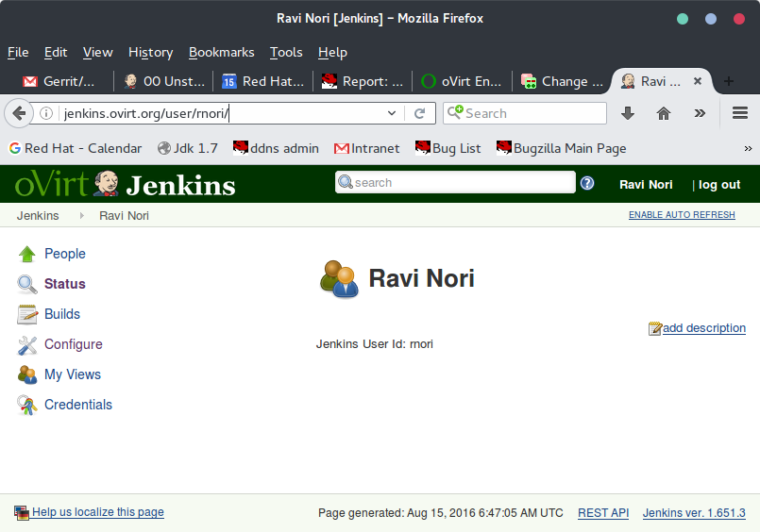The width and height of the screenshot is (760, 532).
Task: Show more bookmarks overflow chevron
Action: (x=748, y=148)
